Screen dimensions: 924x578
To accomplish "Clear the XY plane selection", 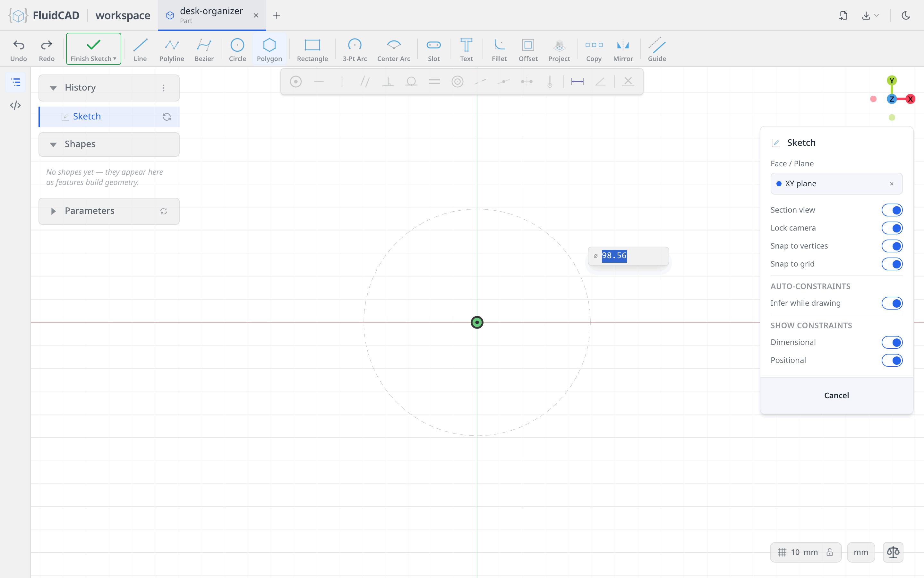I will (x=892, y=184).
